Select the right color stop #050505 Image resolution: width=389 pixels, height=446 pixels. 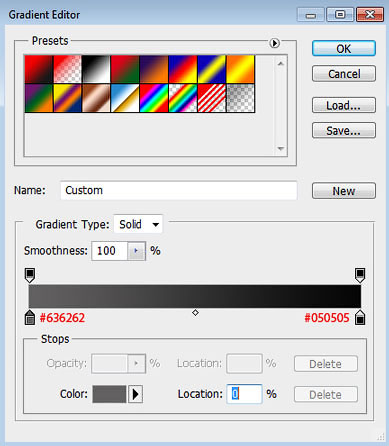[x=360, y=317]
